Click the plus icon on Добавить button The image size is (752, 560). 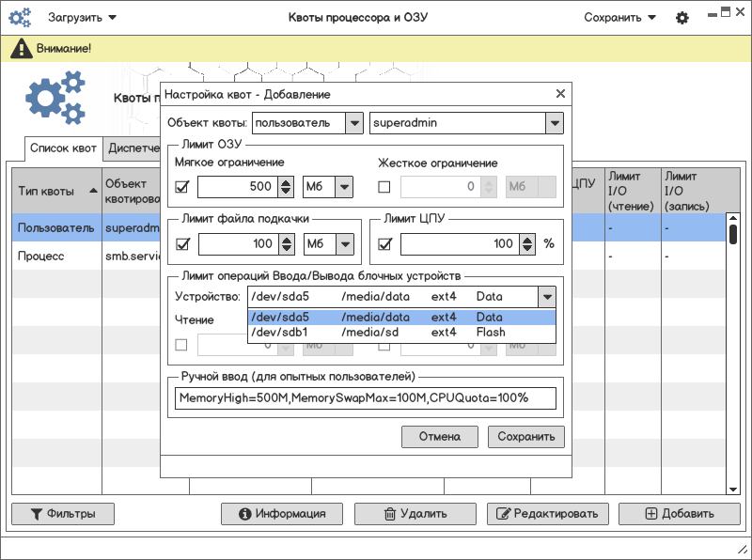[x=651, y=514]
